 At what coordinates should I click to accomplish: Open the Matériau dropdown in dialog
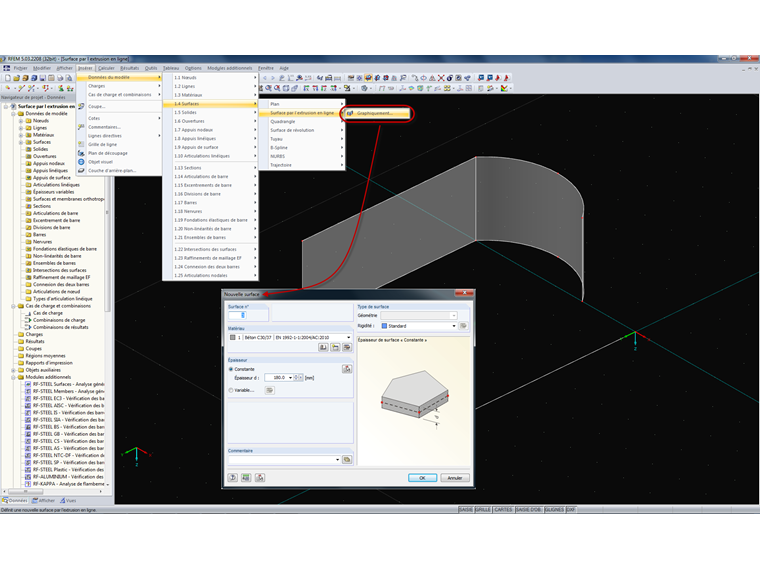coord(348,337)
